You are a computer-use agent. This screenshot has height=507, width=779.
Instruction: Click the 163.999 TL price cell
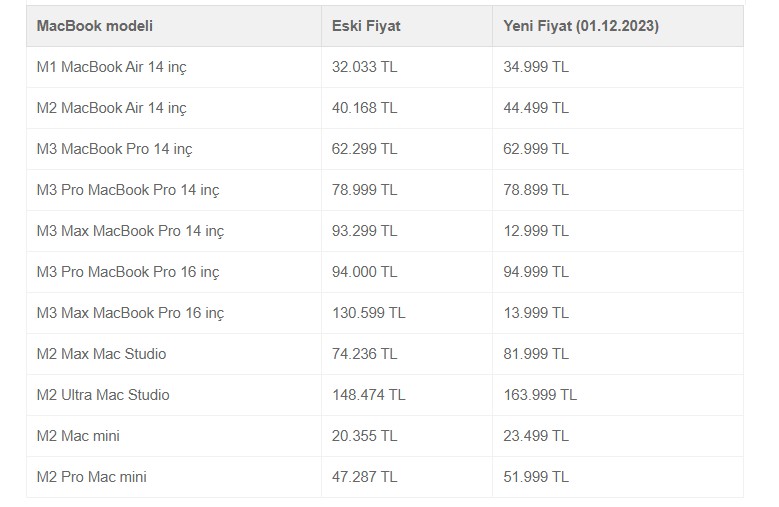point(618,395)
